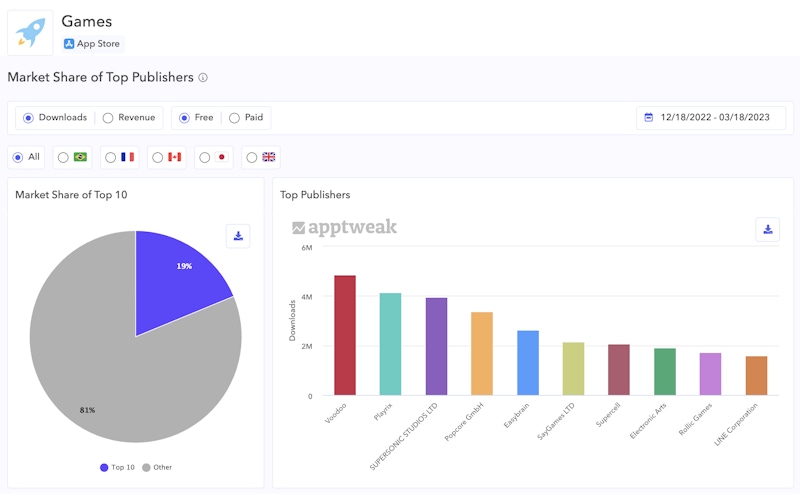
Task: Click the Voodoo bar in the chart
Action: (x=345, y=335)
